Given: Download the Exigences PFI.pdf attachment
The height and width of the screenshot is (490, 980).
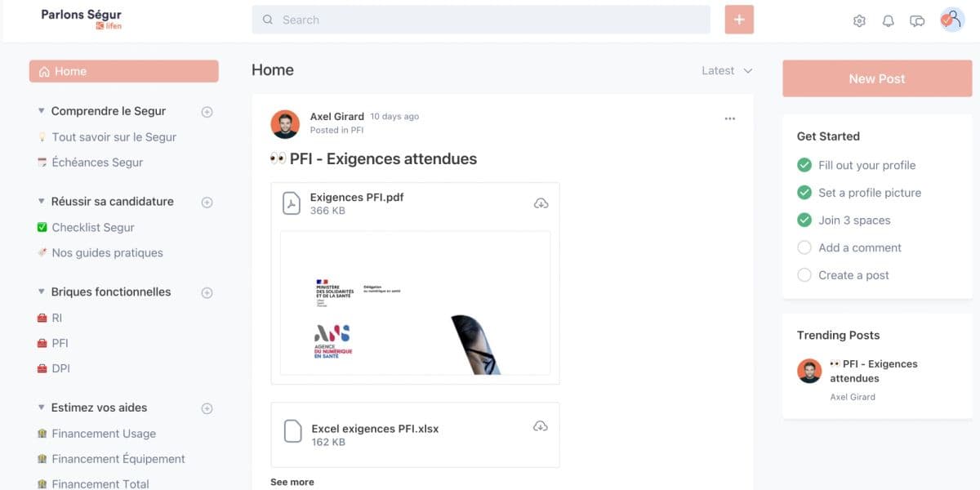Looking at the screenshot, I should coord(541,204).
